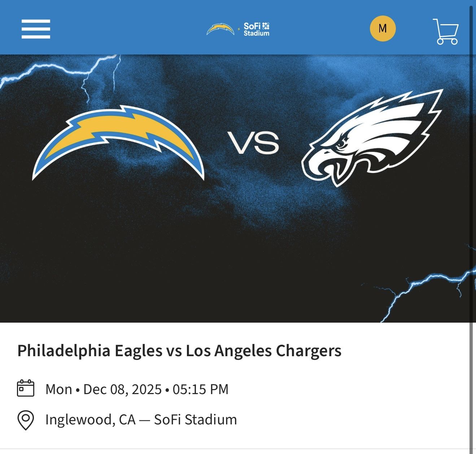Viewport: 476px width, 454px height.
Task: Click the small bolt separator between header logos
Action: point(239,29)
